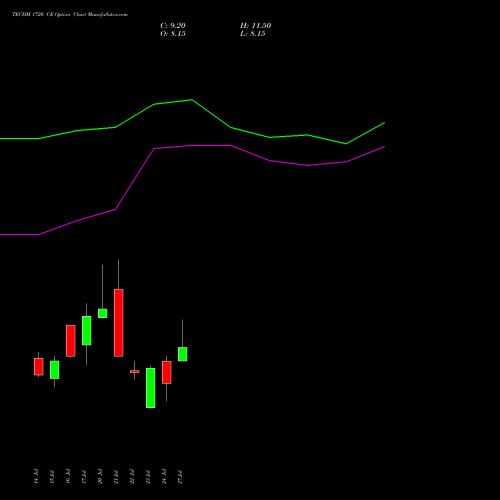The image size is (500, 500).
Task: Click the 27 Jul date label
Action: point(180,476)
